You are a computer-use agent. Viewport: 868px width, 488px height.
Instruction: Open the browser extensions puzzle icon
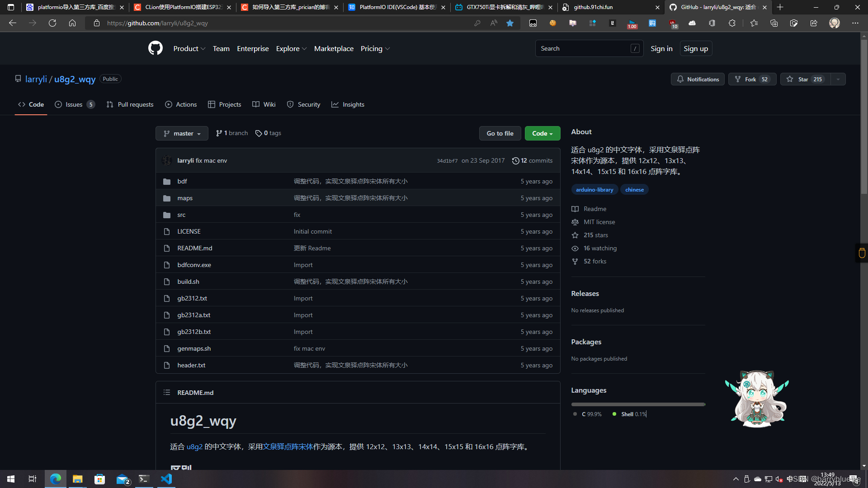click(732, 23)
